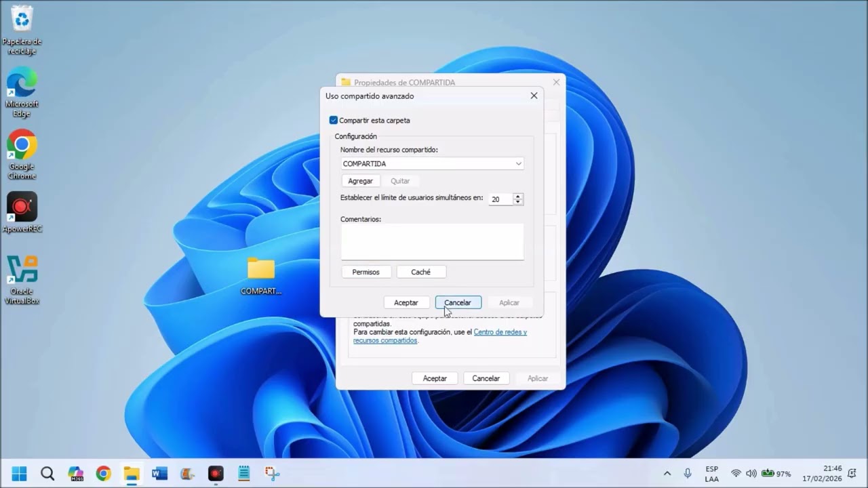Open Microsoft 365 Copilot from the taskbar

tap(76, 473)
